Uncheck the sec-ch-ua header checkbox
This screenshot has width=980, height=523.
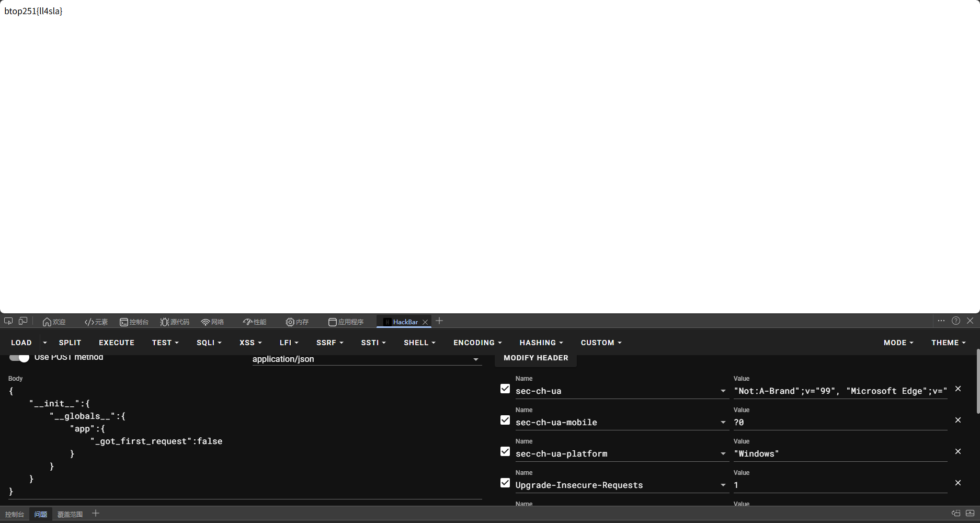pyautogui.click(x=505, y=389)
